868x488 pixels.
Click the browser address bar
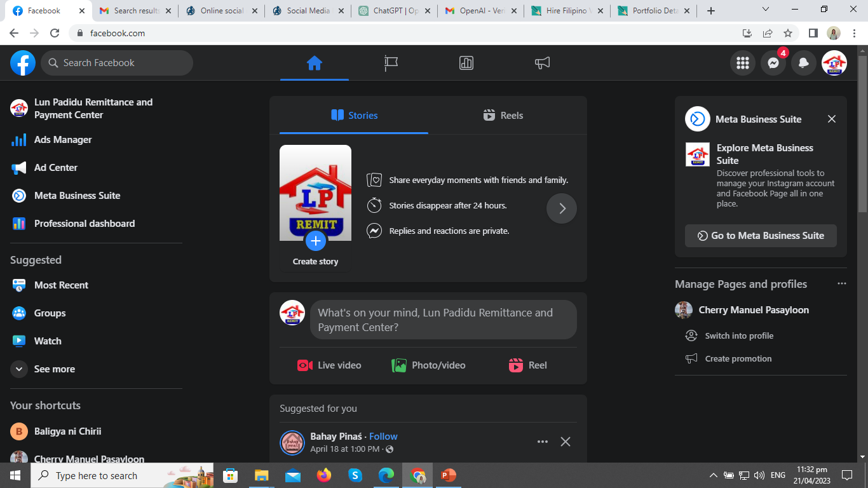407,33
